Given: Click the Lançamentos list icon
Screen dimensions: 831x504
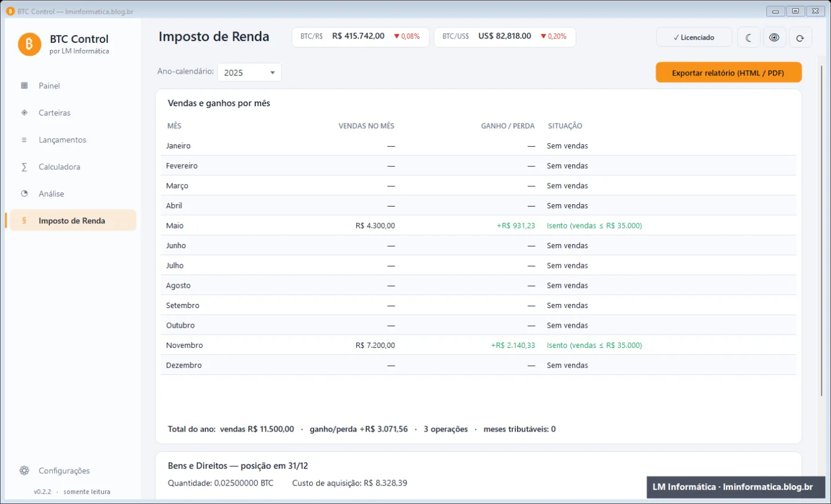Looking at the screenshot, I should [24, 140].
